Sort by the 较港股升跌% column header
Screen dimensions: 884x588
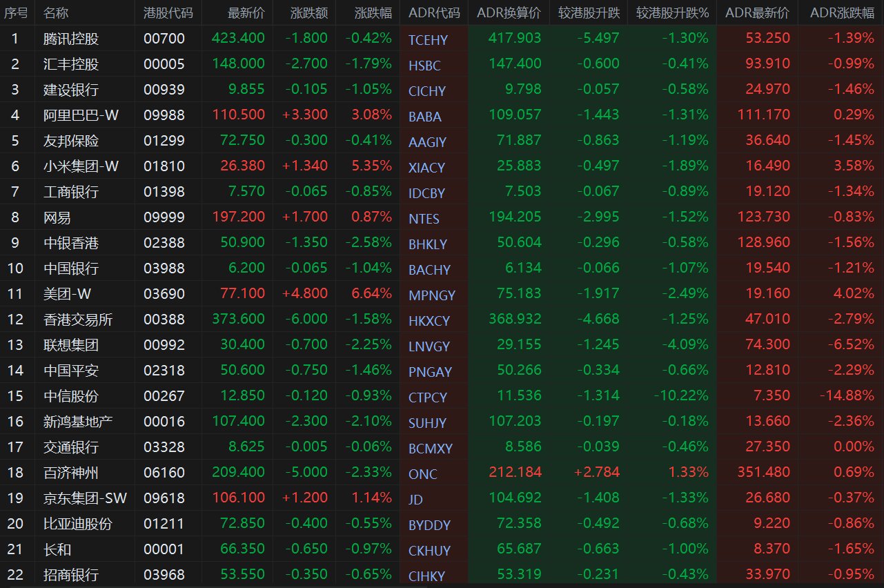(x=672, y=13)
